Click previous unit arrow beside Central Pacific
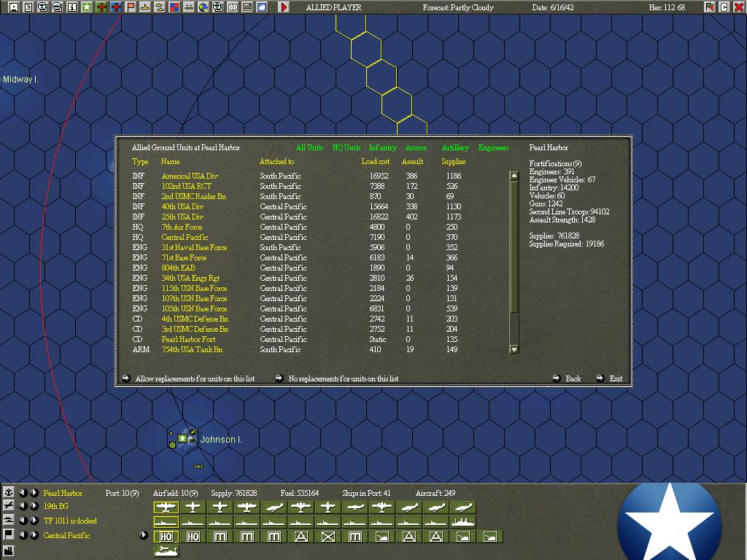The height and width of the screenshot is (560, 747). click(x=23, y=534)
